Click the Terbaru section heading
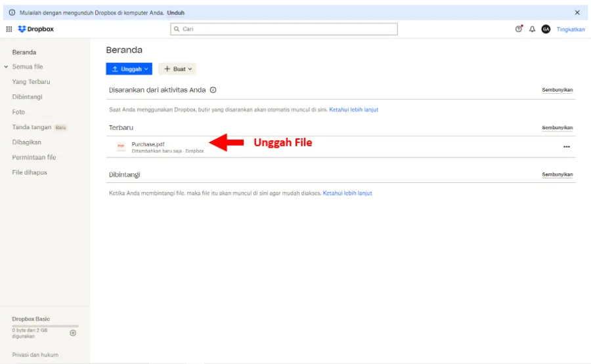591x364 pixels. point(121,128)
